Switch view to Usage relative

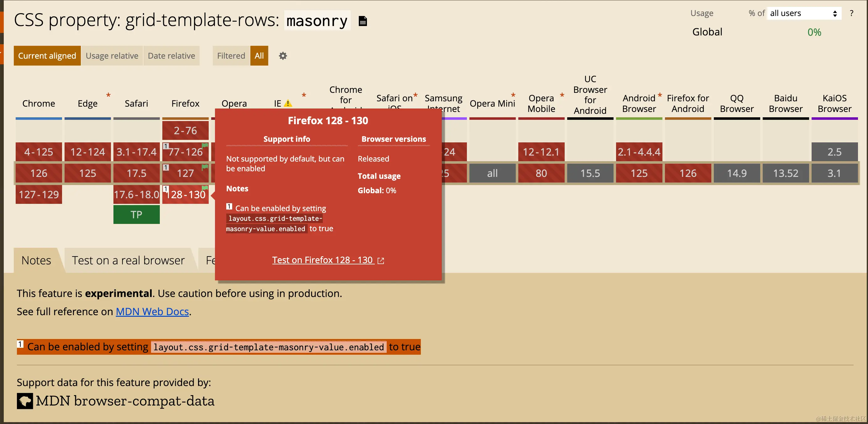(x=112, y=56)
